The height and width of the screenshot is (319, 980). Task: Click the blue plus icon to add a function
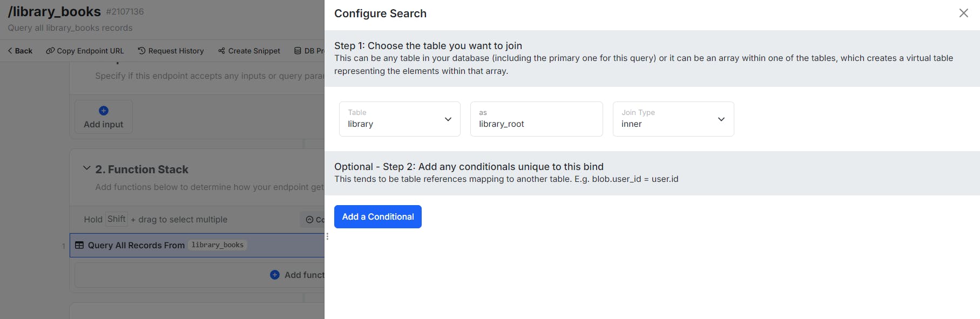pyautogui.click(x=275, y=275)
